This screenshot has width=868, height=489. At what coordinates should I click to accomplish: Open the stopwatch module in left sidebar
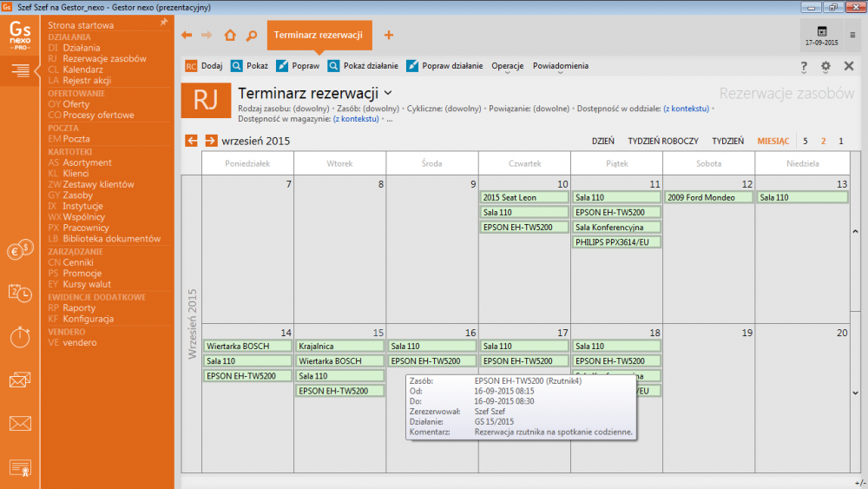pyautogui.click(x=19, y=336)
